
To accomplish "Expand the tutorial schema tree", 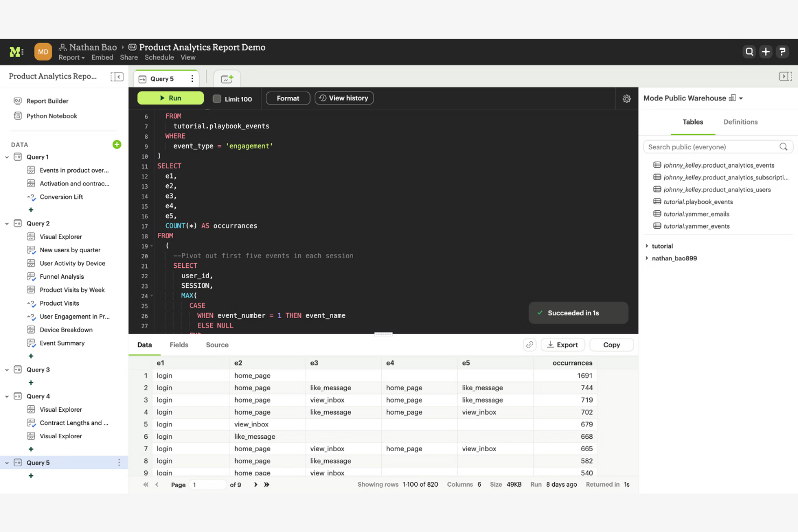I will click(647, 246).
